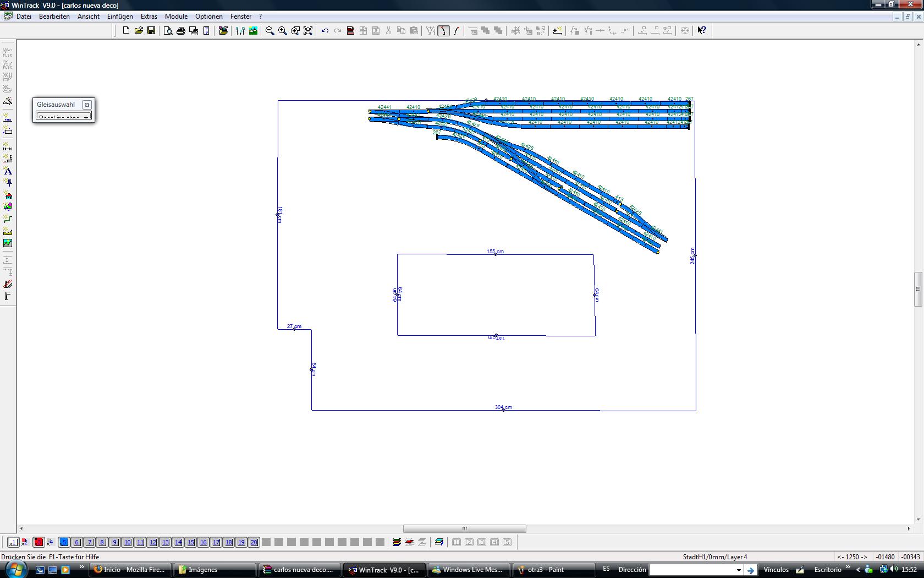Show hidden system tray icons
This screenshot has width=924, height=578.
pos(858,570)
